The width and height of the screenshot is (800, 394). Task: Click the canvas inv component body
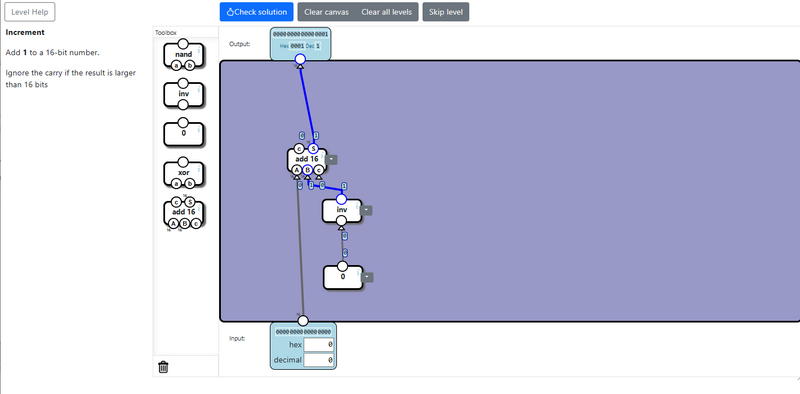pyautogui.click(x=342, y=210)
